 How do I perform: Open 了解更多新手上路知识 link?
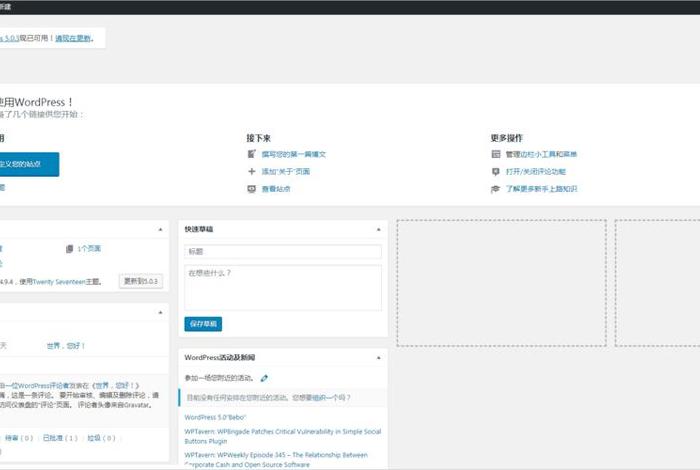point(541,189)
